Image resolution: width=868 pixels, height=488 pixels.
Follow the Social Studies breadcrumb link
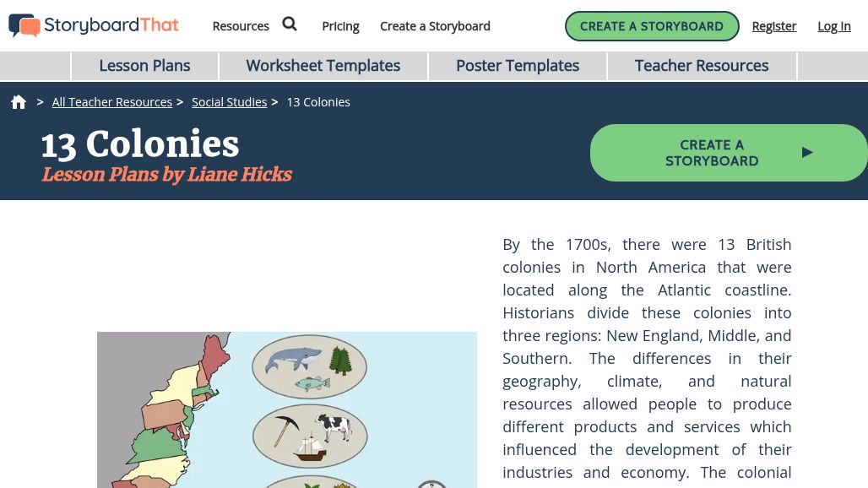coord(229,102)
